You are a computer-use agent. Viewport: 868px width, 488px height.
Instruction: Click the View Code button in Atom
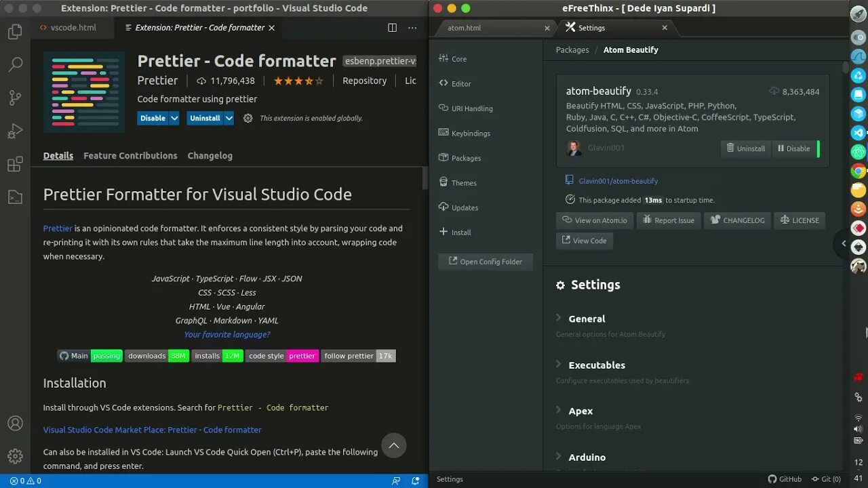tap(585, 241)
